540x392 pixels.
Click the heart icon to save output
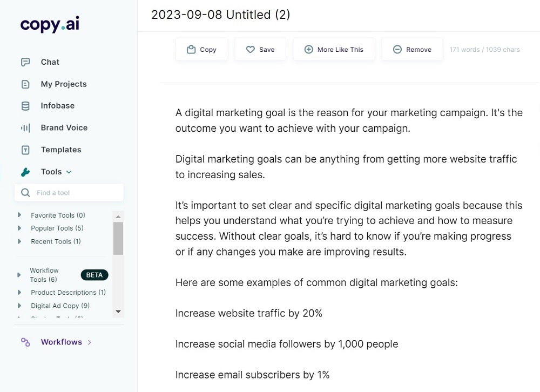[x=251, y=49]
